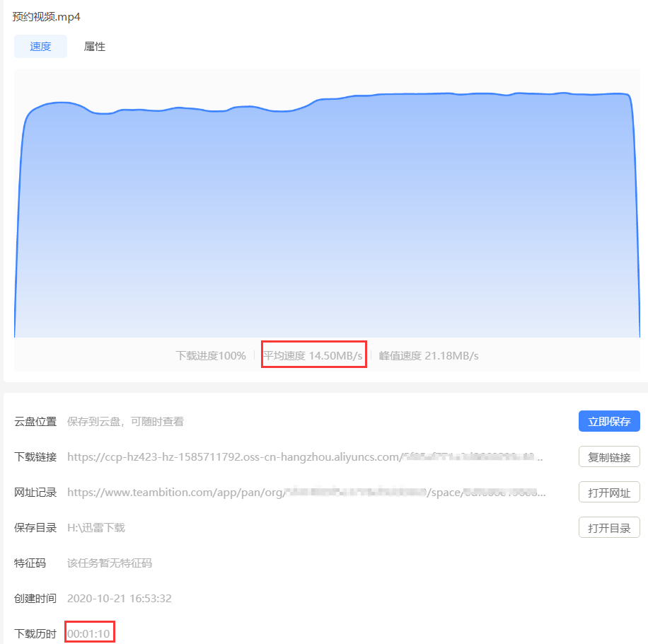Click the teambition.com URL text
This screenshot has width=648, height=644.
304,493
